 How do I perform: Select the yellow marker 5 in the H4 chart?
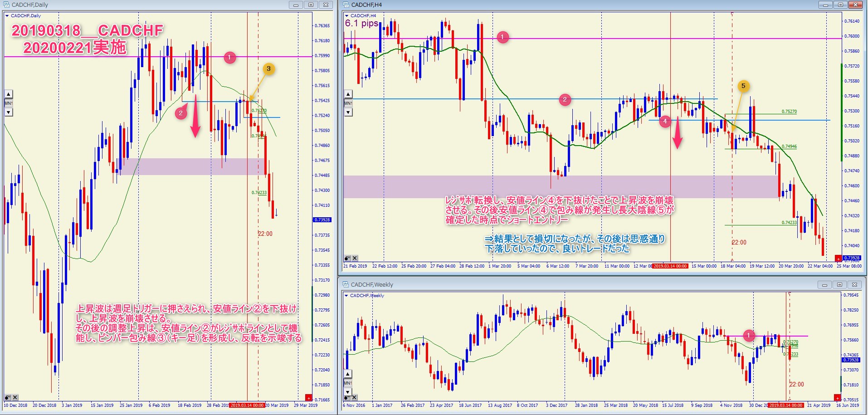pos(743,86)
